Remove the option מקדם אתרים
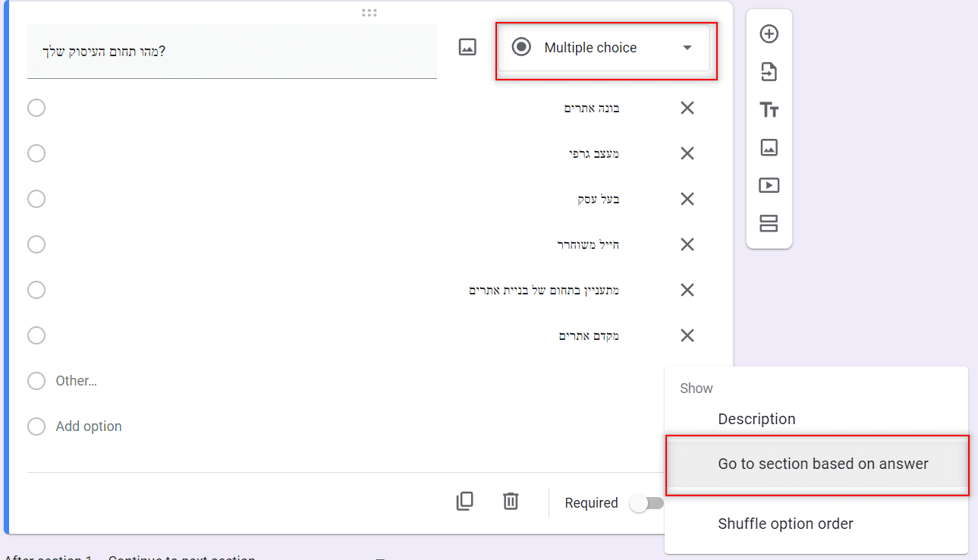 point(687,335)
